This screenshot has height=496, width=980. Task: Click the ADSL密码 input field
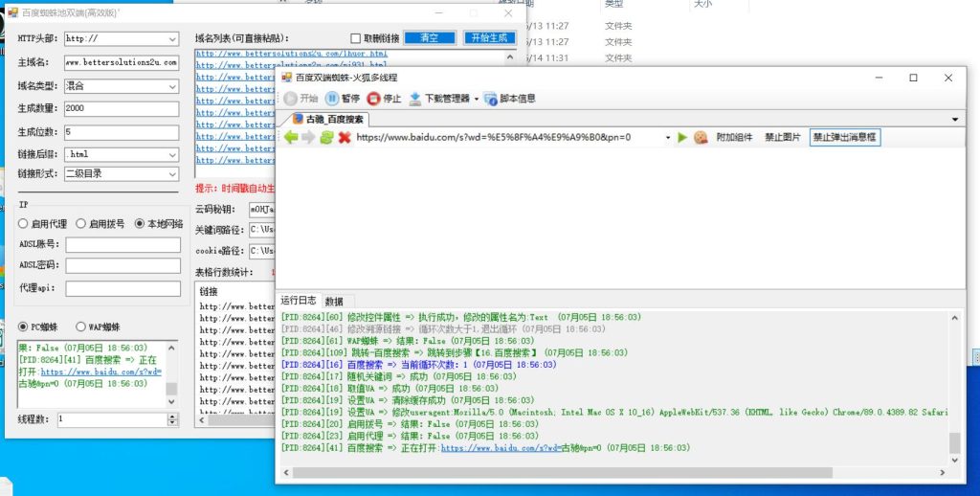(x=123, y=265)
